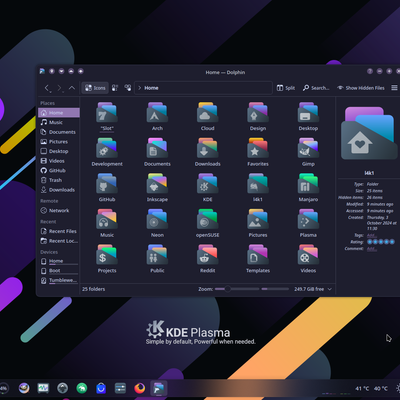Select the Pictures folder icon in file view
400x400 pixels.
pyautogui.click(x=258, y=219)
